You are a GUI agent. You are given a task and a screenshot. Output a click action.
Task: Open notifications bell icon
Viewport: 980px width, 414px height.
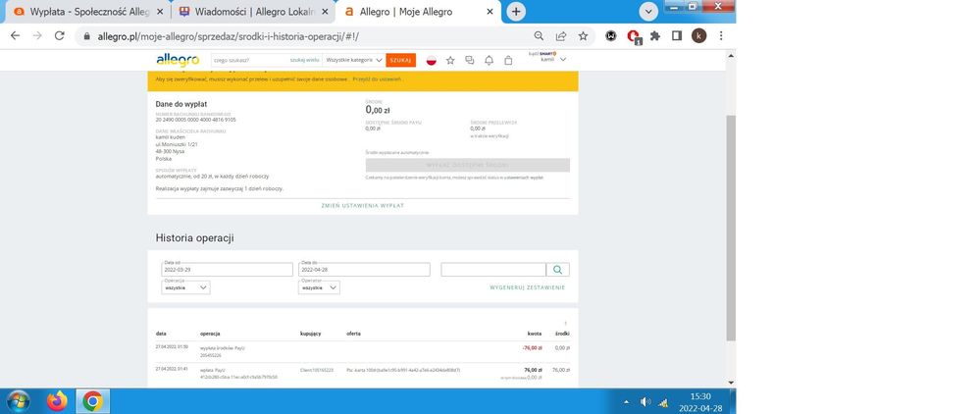tap(489, 61)
